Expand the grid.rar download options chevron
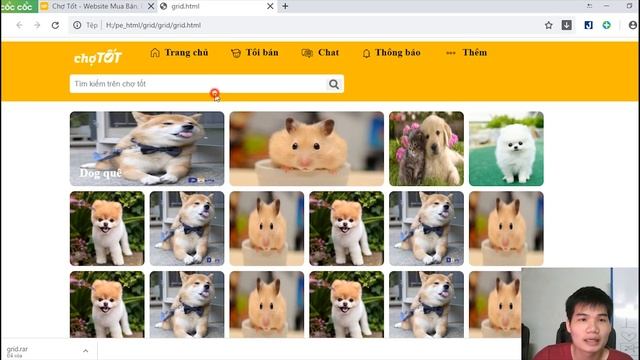Viewport: 640px width, 360px height. tap(85, 351)
